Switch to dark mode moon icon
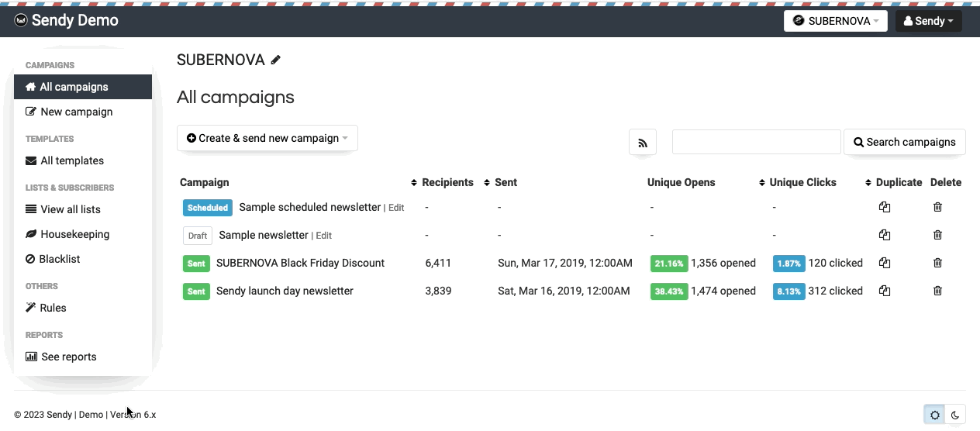 click(x=955, y=415)
